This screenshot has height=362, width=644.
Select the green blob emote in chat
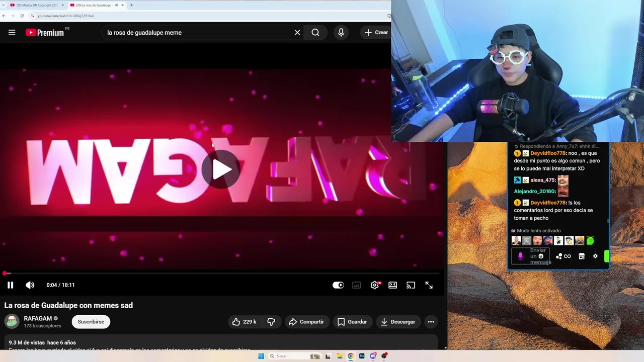(590, 241)
